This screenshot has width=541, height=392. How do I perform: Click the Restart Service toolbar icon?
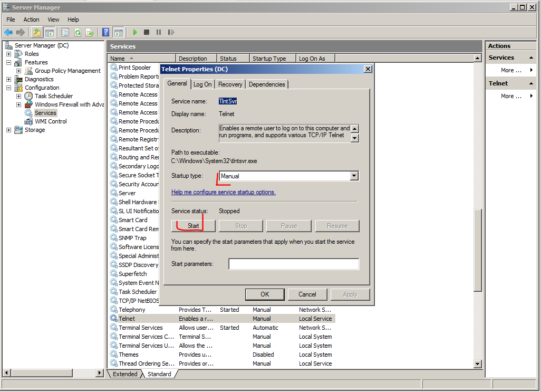(x=171, y=32)
